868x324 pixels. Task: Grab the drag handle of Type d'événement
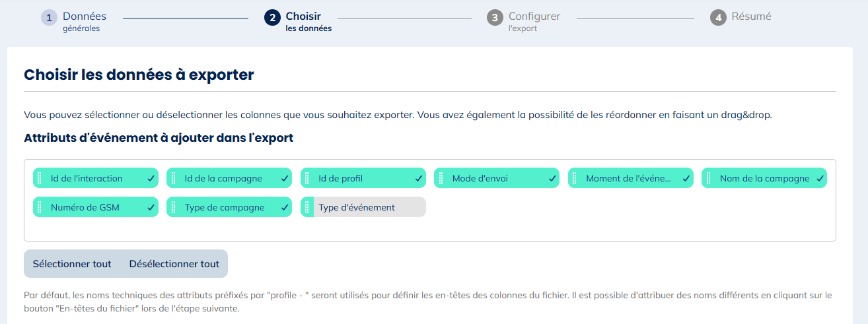point(307,207)
